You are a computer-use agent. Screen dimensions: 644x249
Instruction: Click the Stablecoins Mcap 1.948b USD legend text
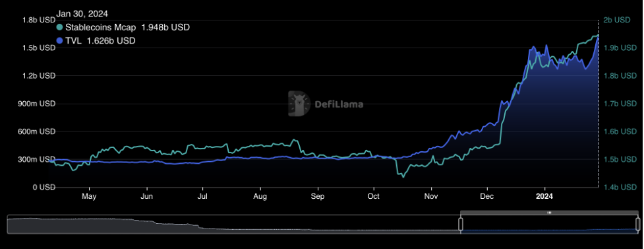pyautogui.click(x=127, y=28)
